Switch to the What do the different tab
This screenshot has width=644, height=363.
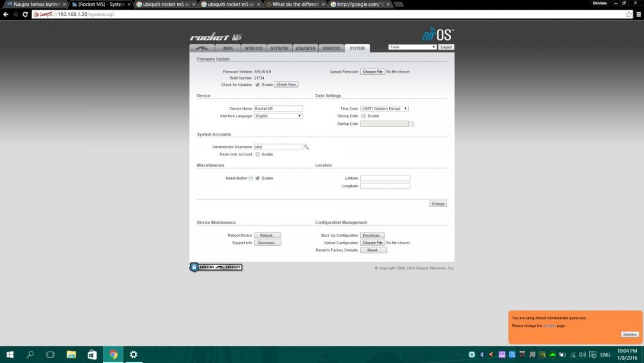(295, 4)
